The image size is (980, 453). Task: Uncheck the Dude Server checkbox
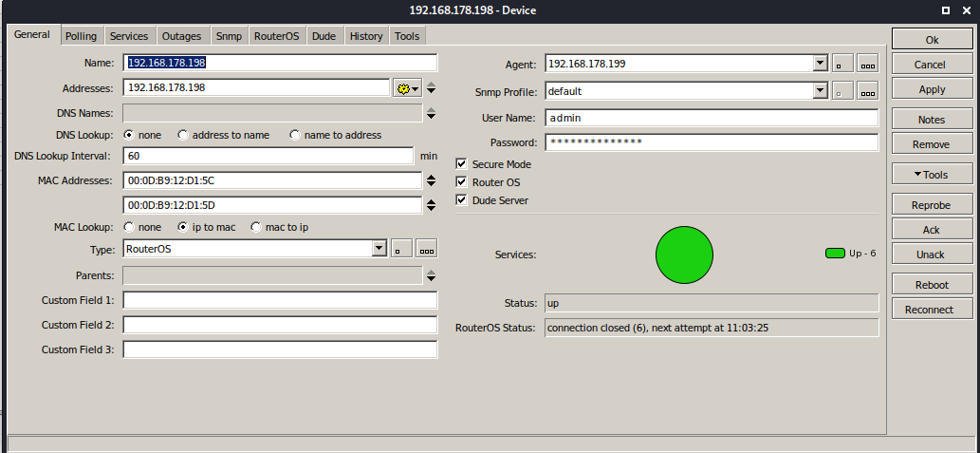pos(462,200)
